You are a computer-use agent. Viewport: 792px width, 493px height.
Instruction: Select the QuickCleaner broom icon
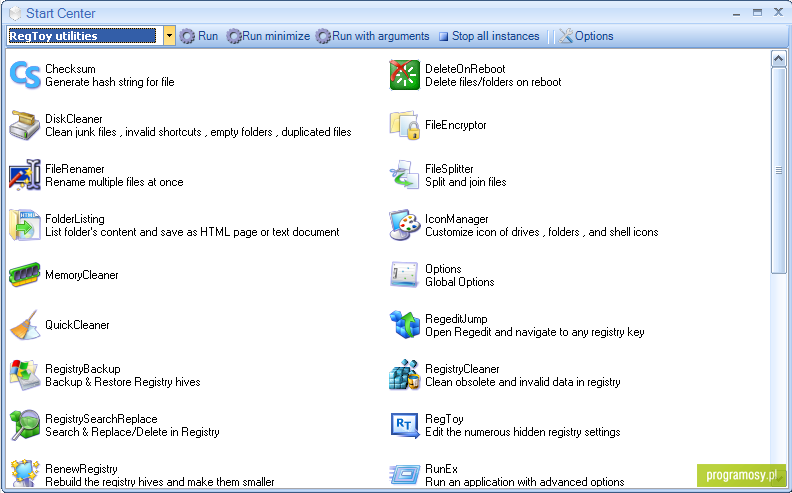coord(25,325)
